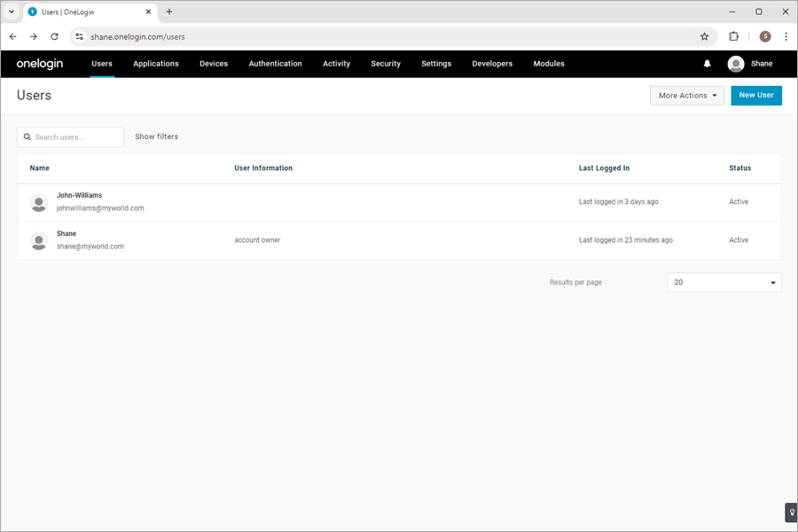Click Active status for Shane
The width and height of the screenshot is (798, 532).
click(x=739, y=240)
